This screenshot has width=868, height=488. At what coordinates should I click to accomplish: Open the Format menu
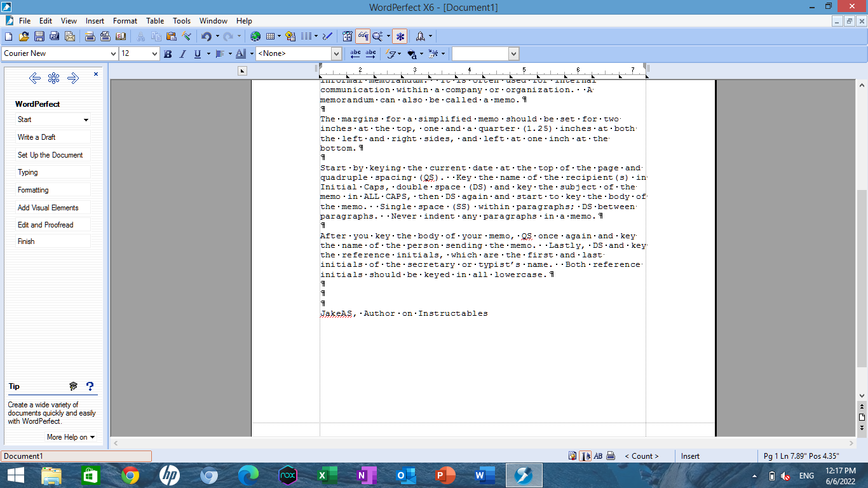[125, 20]
